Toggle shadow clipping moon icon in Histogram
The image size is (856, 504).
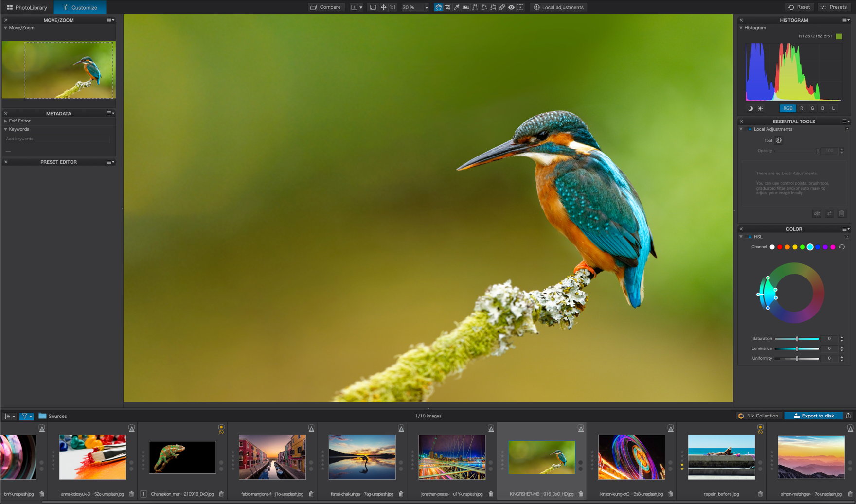750,108
